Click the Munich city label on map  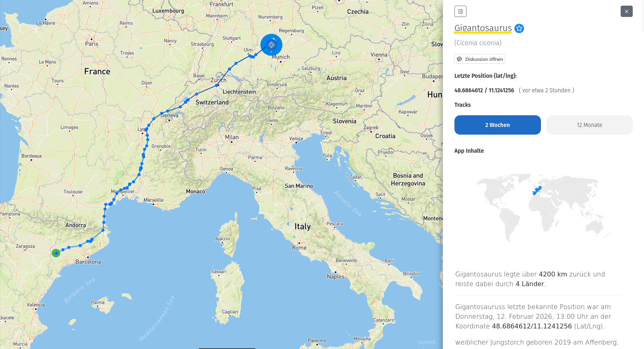[281, 57]
